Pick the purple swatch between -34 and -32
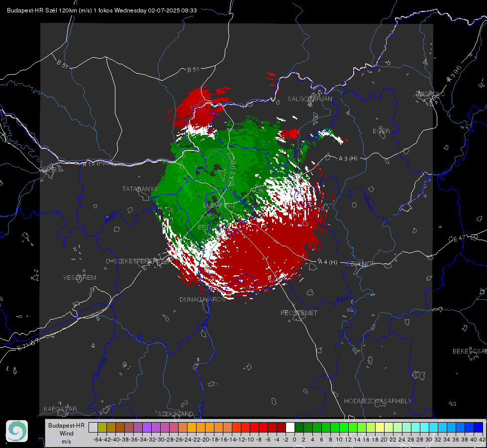Image resolution: width=487 pixels, height=448 pixels. coord(147,428)
